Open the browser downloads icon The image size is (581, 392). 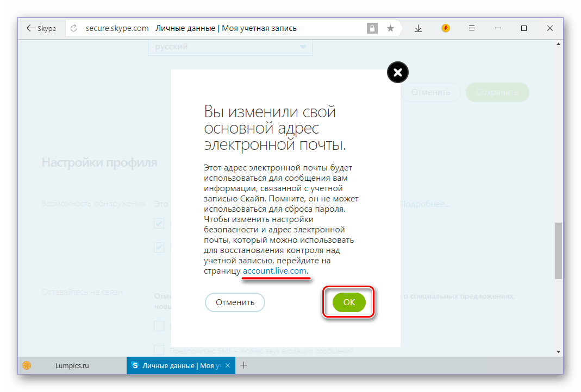[x=418, y=28]
